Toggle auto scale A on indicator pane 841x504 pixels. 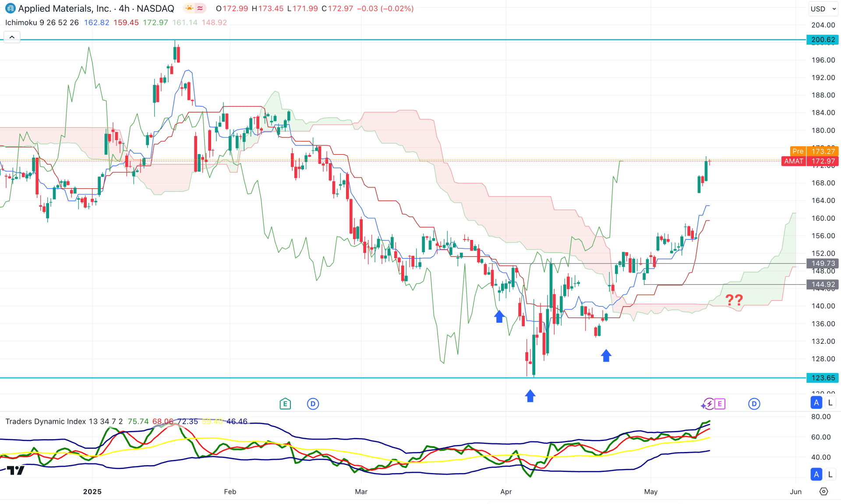[816, 474]
